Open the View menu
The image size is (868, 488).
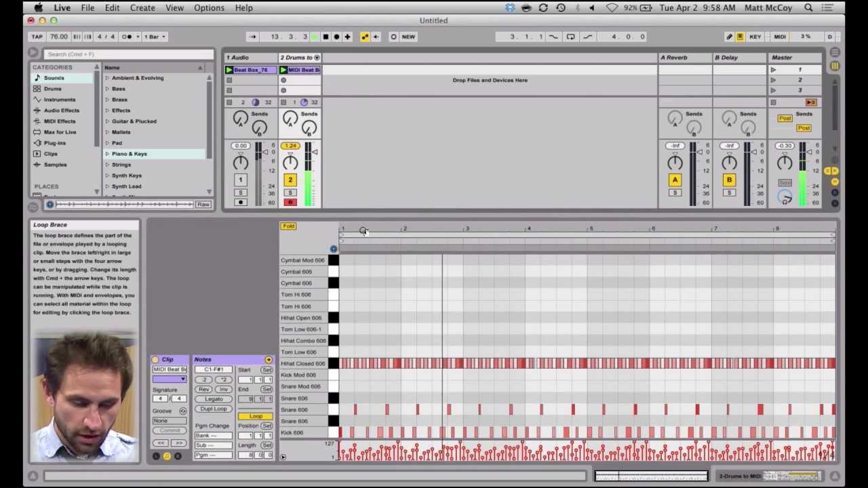pyautogui.click(x=174, y=7)
